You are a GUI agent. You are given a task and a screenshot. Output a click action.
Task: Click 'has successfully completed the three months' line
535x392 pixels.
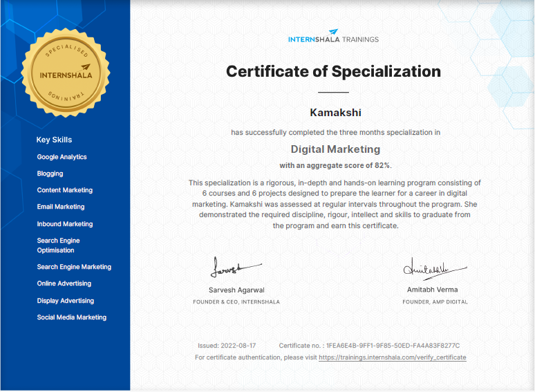(335, 132)
